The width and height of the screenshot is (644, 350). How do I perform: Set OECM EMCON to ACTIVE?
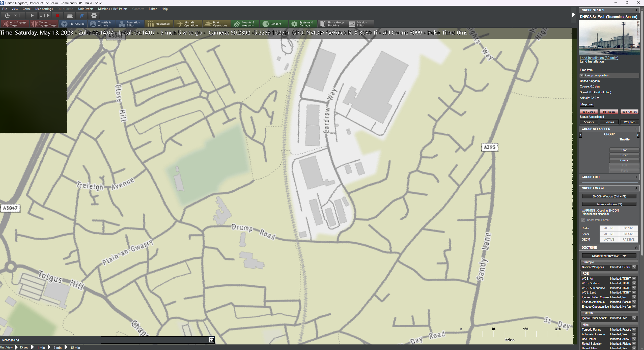[609, 240]
